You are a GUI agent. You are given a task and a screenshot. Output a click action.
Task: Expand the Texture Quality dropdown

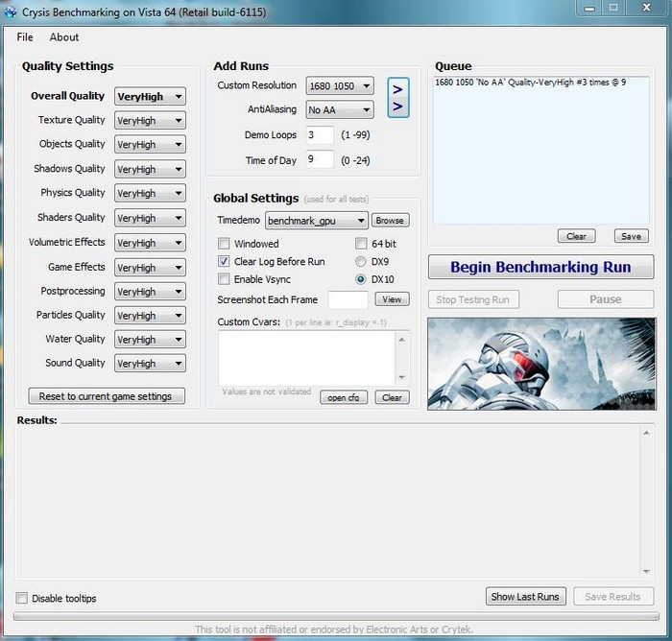pyautogui.click(x=150, y=120)
